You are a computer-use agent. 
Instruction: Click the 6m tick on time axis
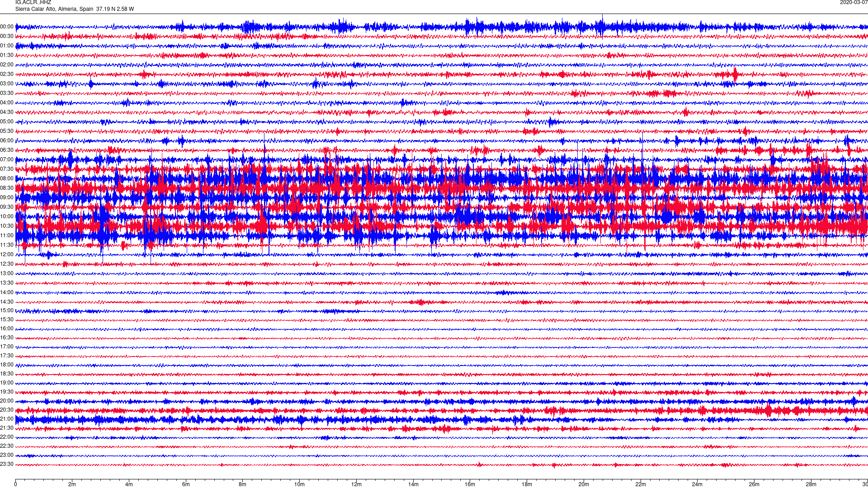point(186,484)
